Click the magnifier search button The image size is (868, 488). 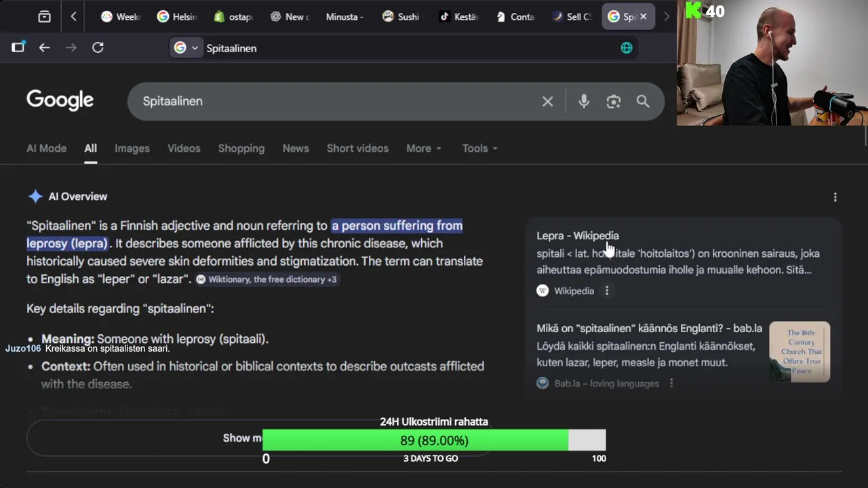point(643,102)
